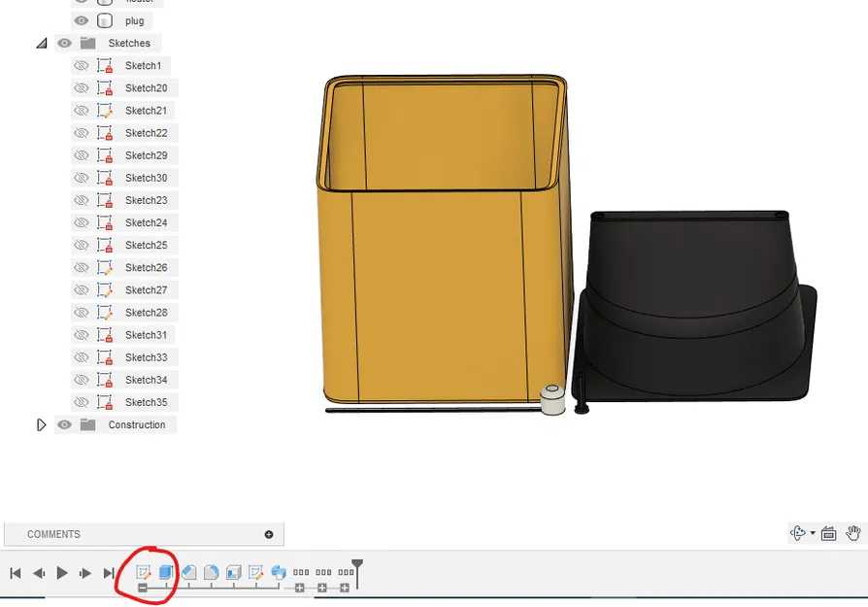Select the Sketch29 row label
This screenshot has width=868, height=607.
point(147,155)
